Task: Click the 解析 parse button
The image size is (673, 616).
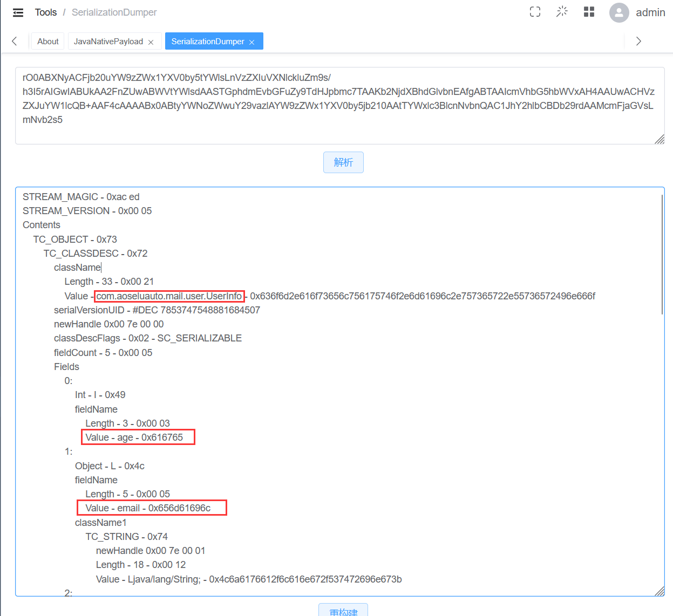Action: click(x=343, y=162)
